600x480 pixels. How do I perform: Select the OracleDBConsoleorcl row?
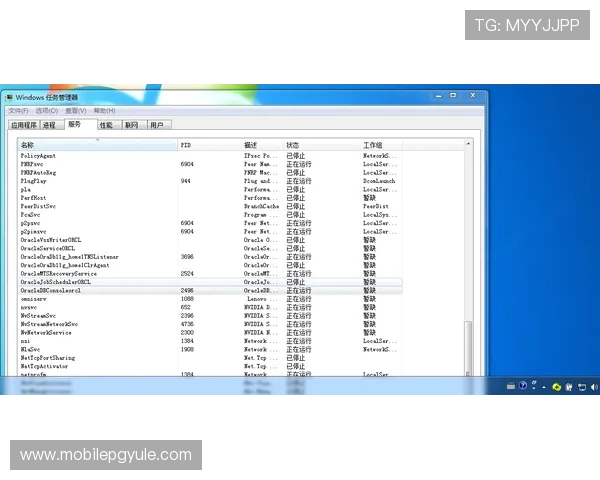(x=210, y=291)
